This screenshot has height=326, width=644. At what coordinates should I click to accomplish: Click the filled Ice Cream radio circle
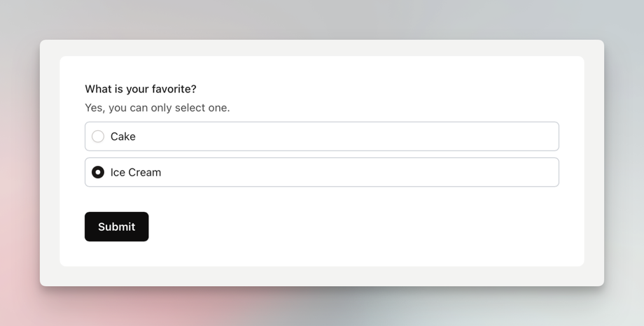pyautogui.click(x=98, y=172)
